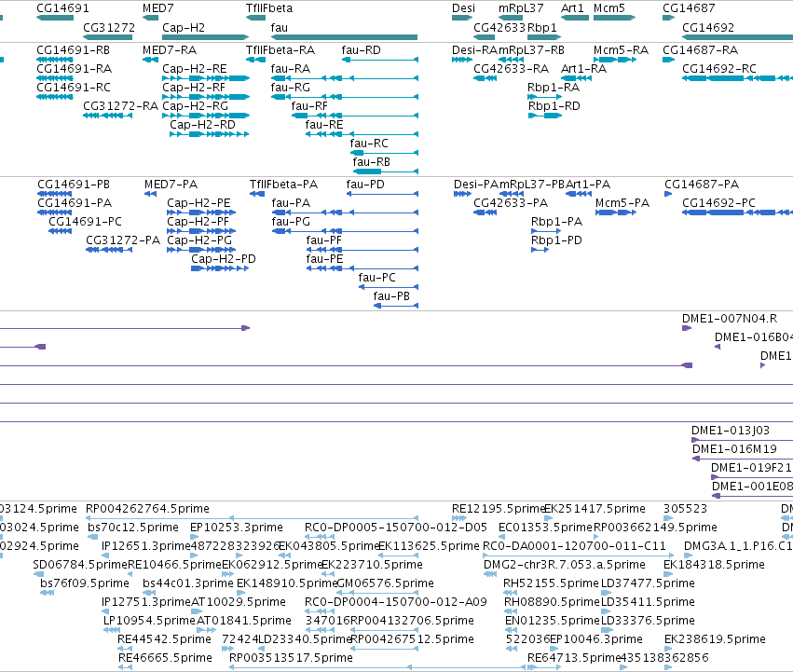
Task: Select the CG14691 gene feature
Action: pos(55,18)
